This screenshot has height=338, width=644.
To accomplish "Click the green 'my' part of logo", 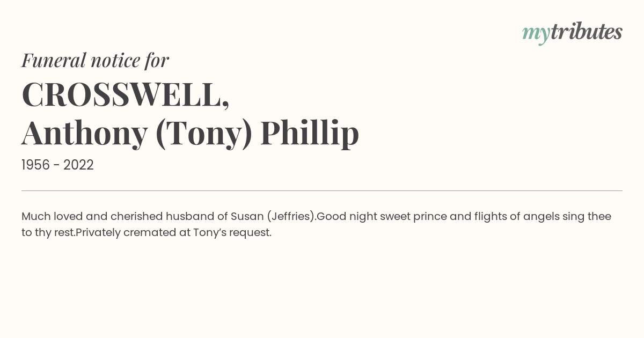I will click(x=536, y=35).
